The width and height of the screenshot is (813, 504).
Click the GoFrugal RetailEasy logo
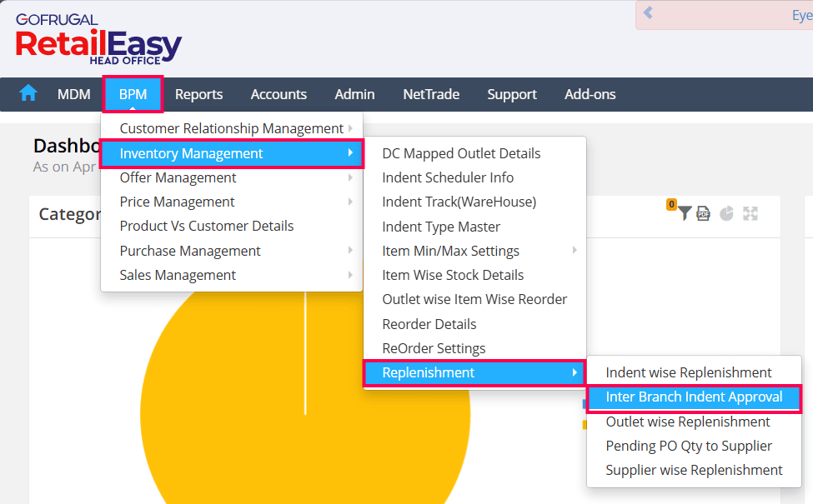click(x=98, y=40)
